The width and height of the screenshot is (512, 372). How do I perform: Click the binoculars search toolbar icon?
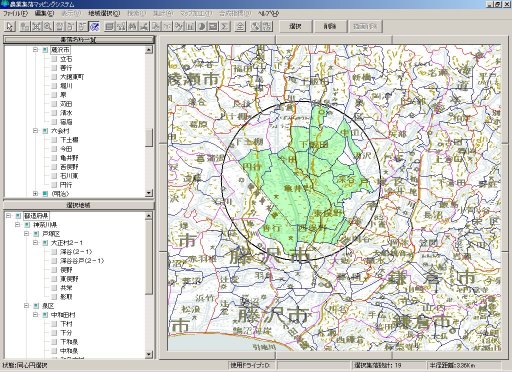tap(133, 26)
